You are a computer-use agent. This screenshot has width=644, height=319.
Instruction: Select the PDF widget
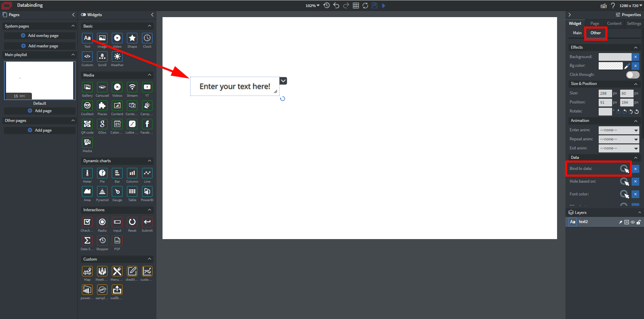(117, 240)
